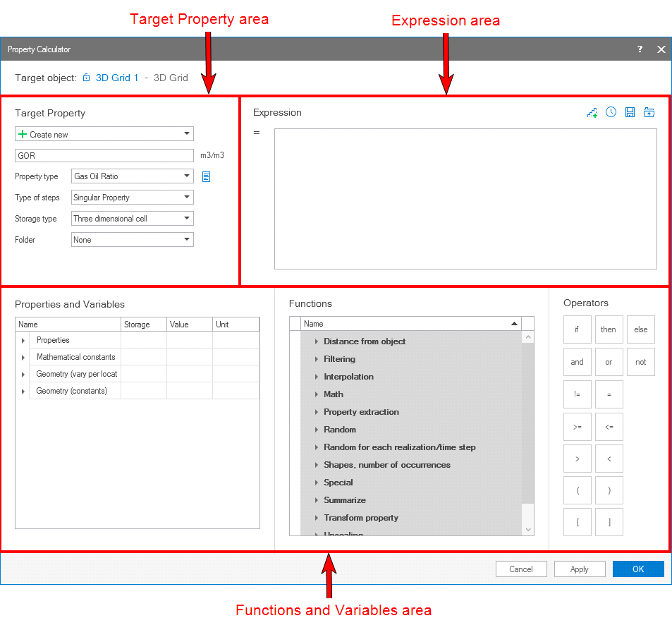Expand the Math functions group
This screenshot has height=630, width=672.
coord(317,394)
